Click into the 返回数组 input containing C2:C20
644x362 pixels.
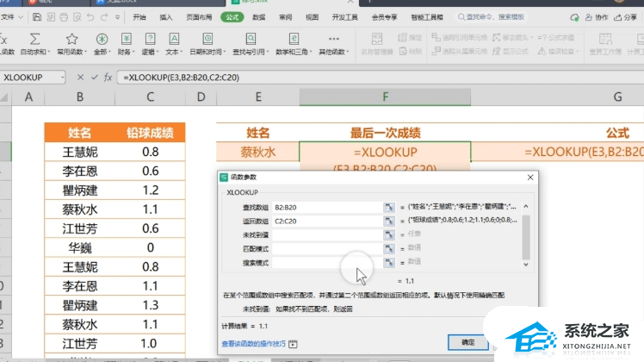pyautogui.click(x=327, y=222)
